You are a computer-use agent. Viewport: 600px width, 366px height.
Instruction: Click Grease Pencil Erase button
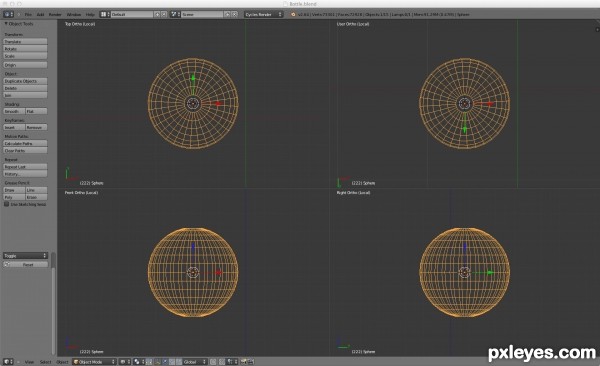click(x=36, y=197)
